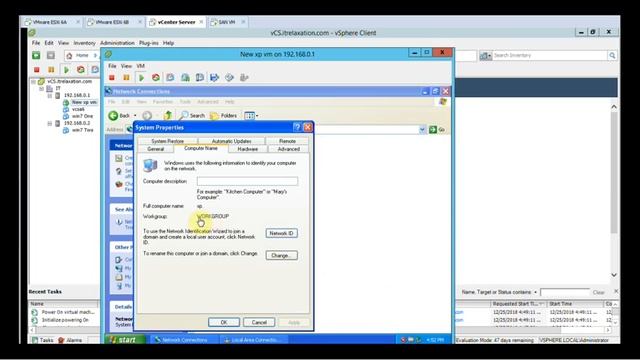Click the Change... button
This screenshot has height=360, width=640.
[x=281, y=256]
